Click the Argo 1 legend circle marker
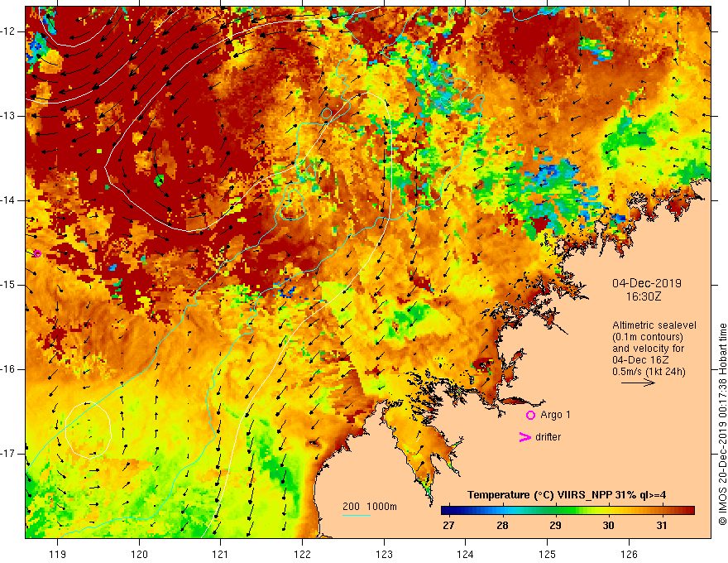 [530, 416]
